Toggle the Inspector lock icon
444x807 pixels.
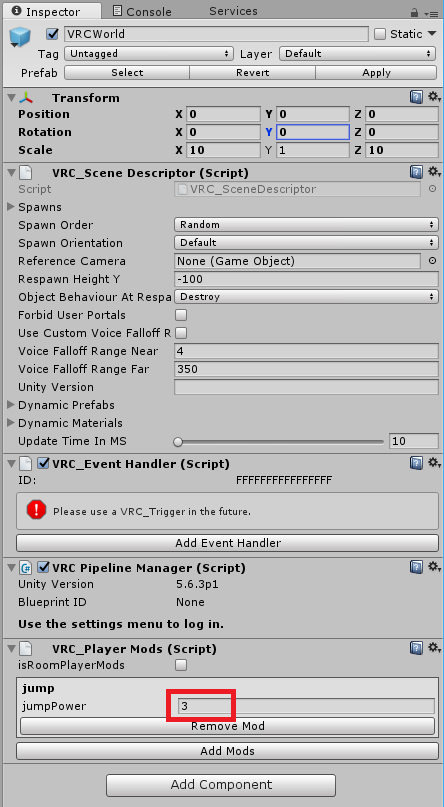tap(414, 12)
